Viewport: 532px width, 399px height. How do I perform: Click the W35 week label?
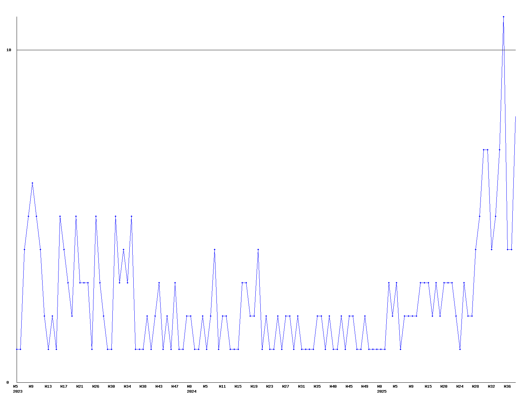point(317,386)
